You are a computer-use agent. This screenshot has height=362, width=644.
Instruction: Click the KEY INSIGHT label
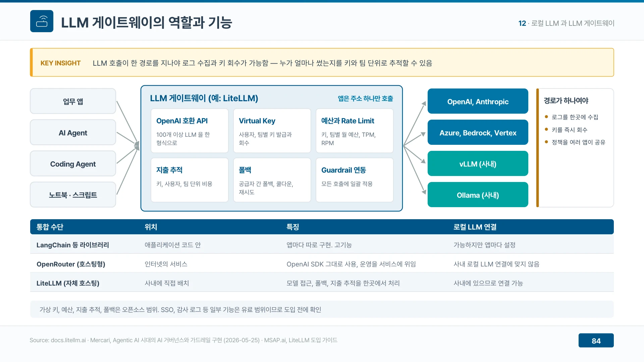(x=60, y=63)
